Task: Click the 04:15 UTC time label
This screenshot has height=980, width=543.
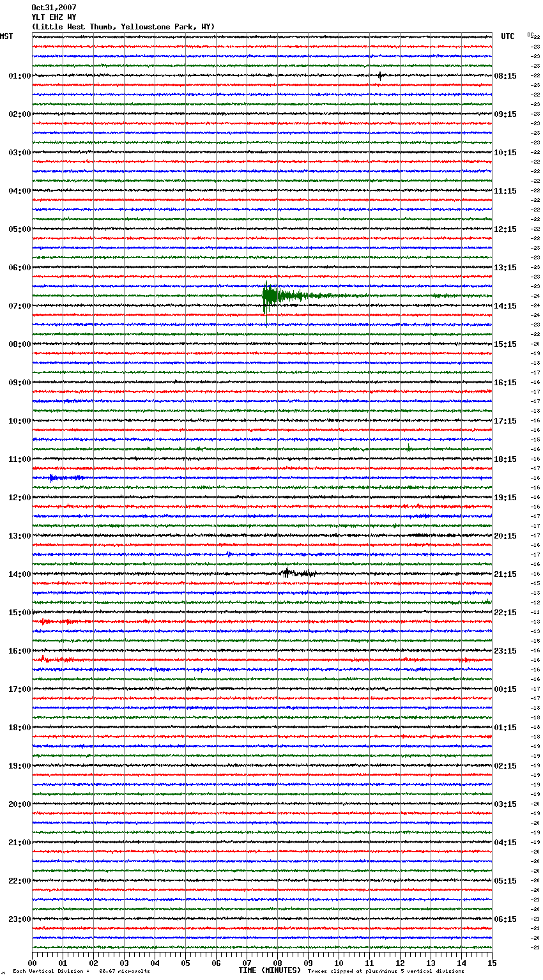Action: coord(505,843)
